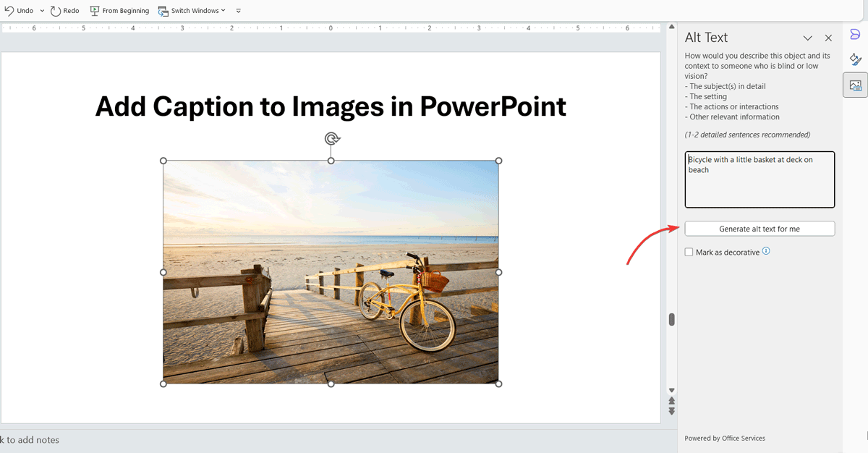Expand the Undo dropdown arrow

(41, 10)
